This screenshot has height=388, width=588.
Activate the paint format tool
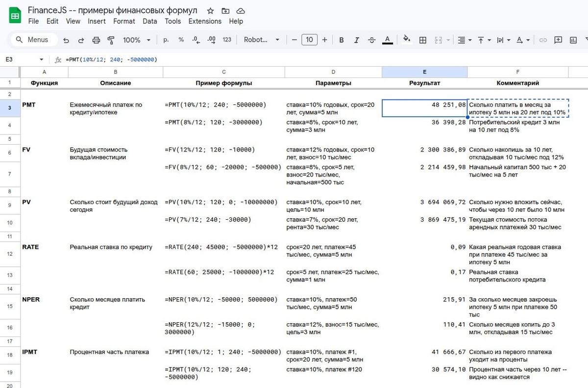(x=111, y=40)
